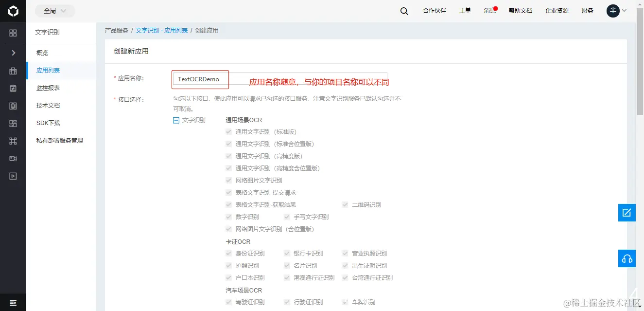The width and height of the screenshot is (644, 311).
Task: Click the 产品服务 breadcrumb link
Action: coord(117,30)
